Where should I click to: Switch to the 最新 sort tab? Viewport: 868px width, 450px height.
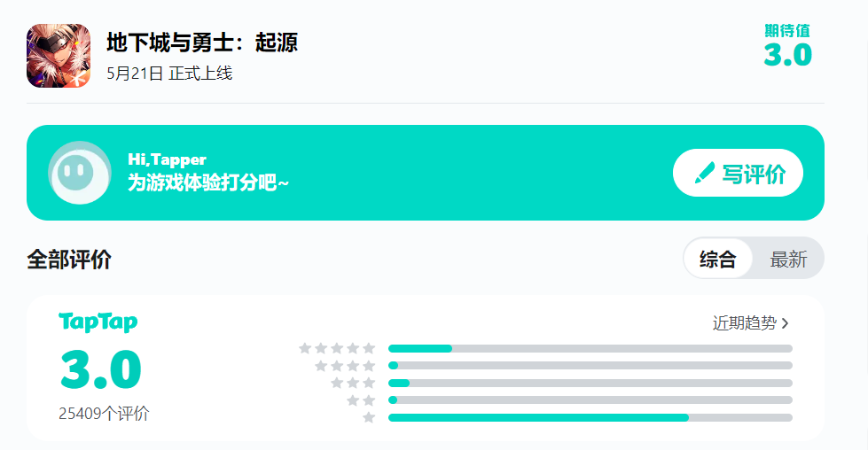pos(788,260)
